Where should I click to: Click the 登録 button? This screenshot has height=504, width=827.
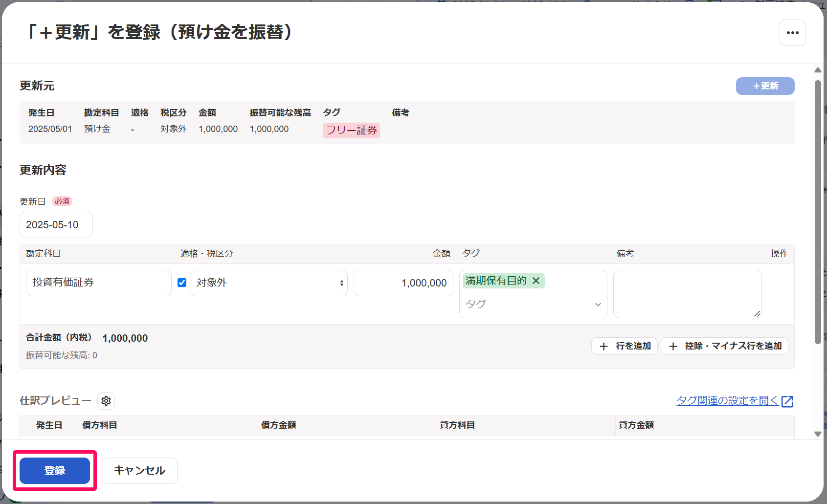pos(55,470)
